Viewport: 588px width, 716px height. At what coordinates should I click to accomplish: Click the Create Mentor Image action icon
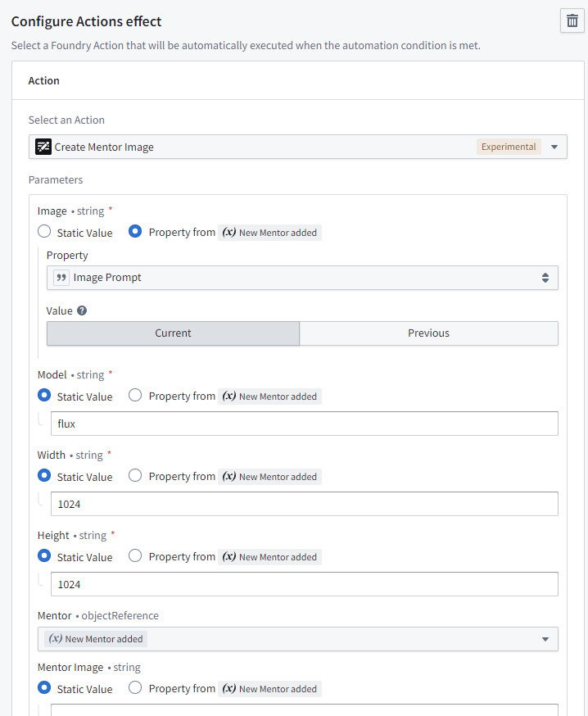(43, 147)
